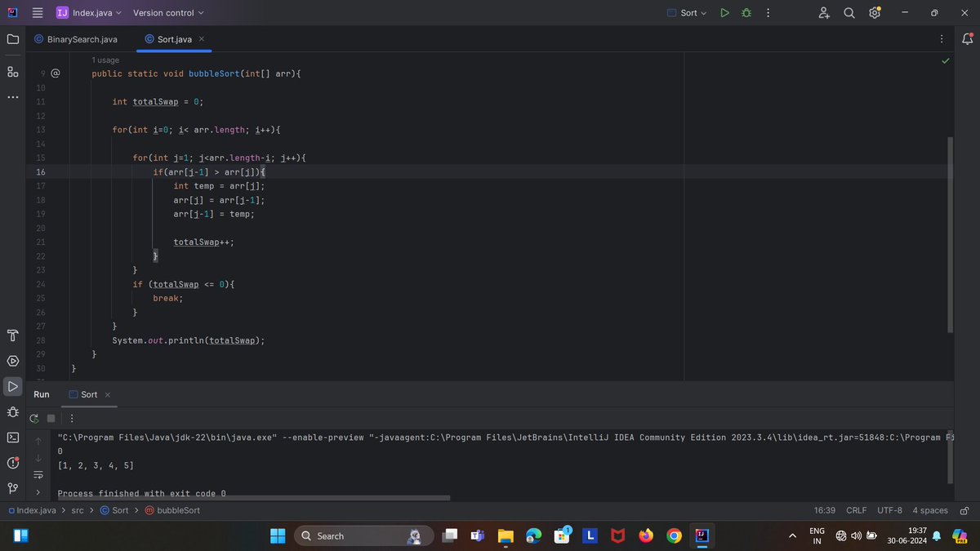
Task: Click the 'break;' statement on line 25
Action: 167,298
